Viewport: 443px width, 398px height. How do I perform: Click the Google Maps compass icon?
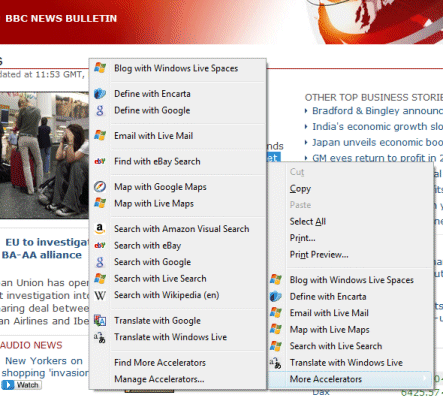[100, 187]
